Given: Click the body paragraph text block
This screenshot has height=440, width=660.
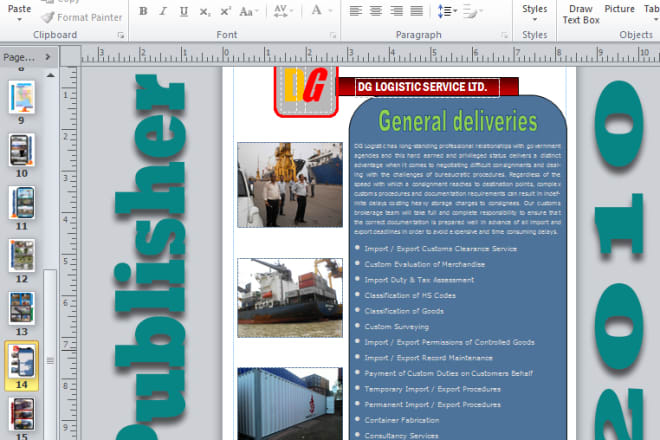Looking at the screenshot, I should coord(457,189).
